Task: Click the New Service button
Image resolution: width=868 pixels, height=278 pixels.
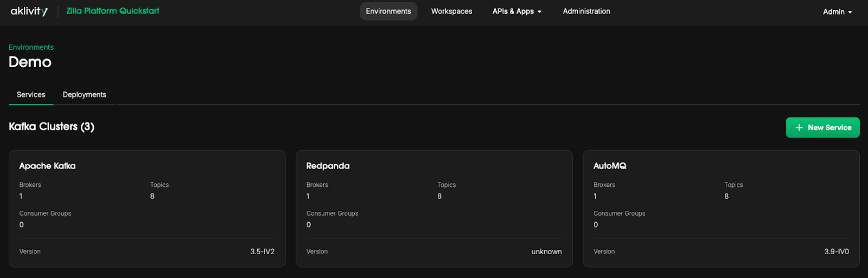Action: tap(822, 127)
